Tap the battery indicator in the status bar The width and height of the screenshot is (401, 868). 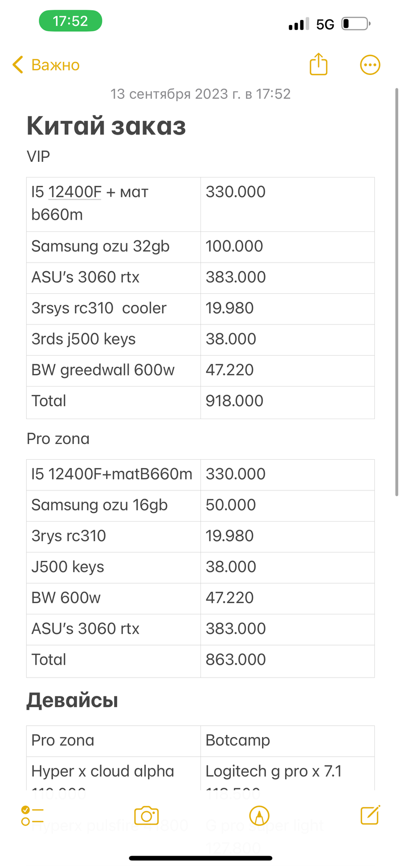coord(356,24)
